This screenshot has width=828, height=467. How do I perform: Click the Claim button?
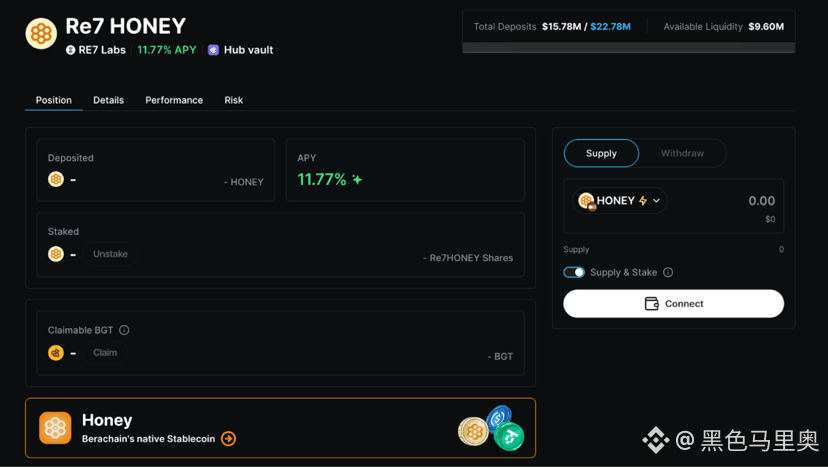pyautogui.click(x=105, y=353)
